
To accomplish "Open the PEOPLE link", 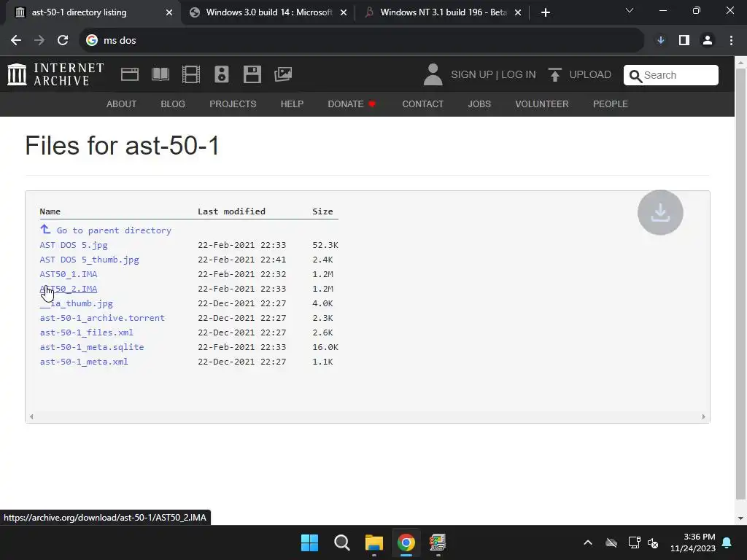I will pos(611,104).
